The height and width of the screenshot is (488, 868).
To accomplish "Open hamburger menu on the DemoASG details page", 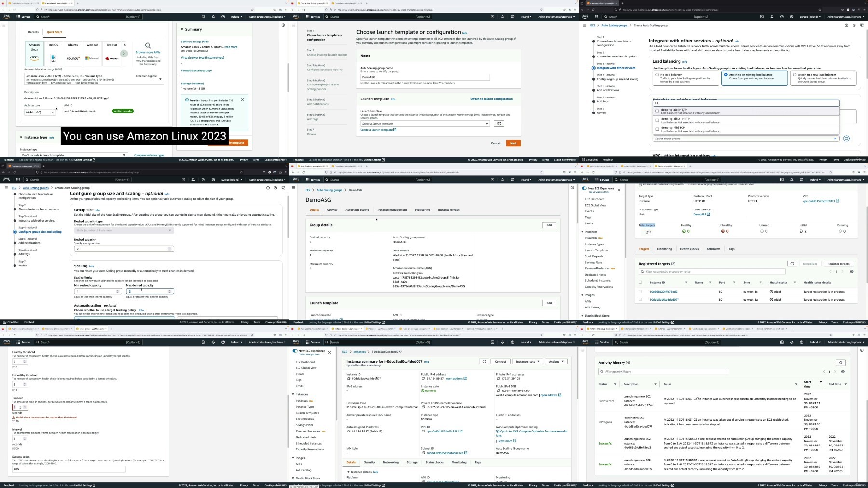I will [x=293, y=188].
